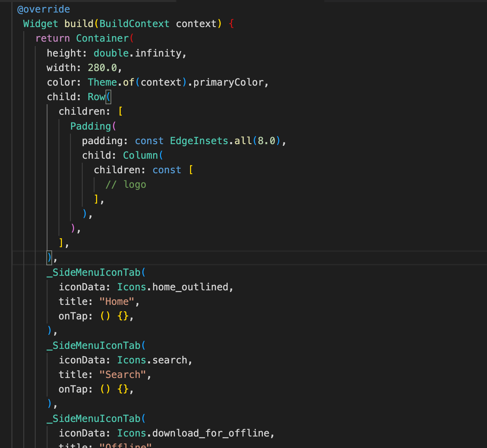Click the const keyword after children:
The image size is (487, 448).
[x=167, y=170]
